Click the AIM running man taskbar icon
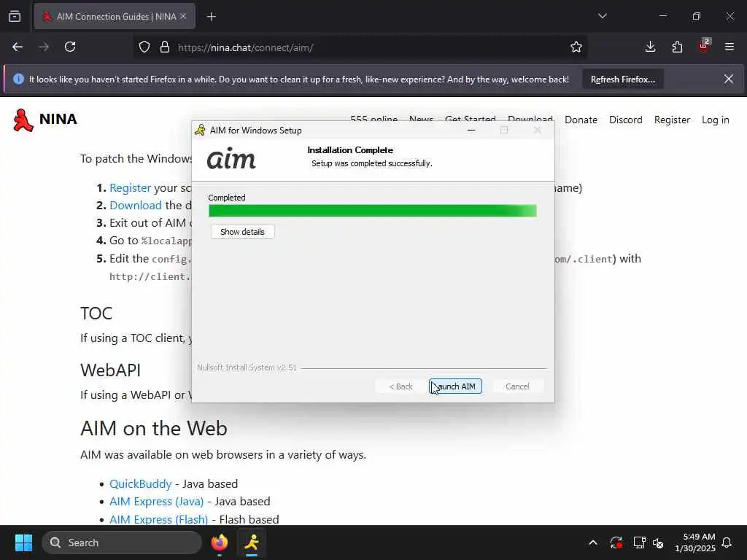Image resolution: width=747 pixels, height=560 pixels. pos(252,542)
